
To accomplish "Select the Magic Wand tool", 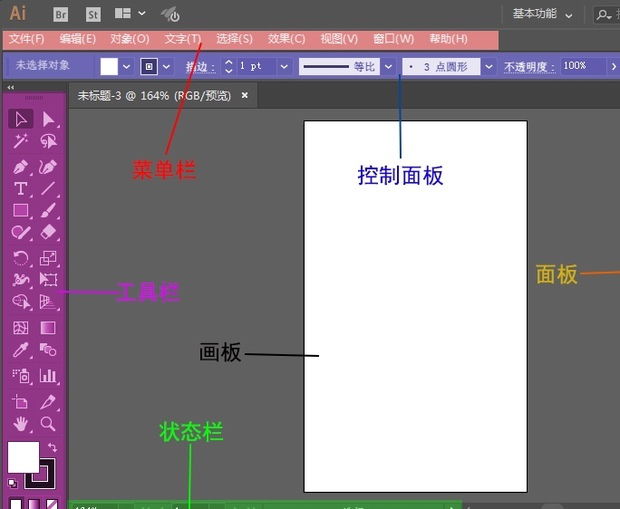I will pos(20,142).
